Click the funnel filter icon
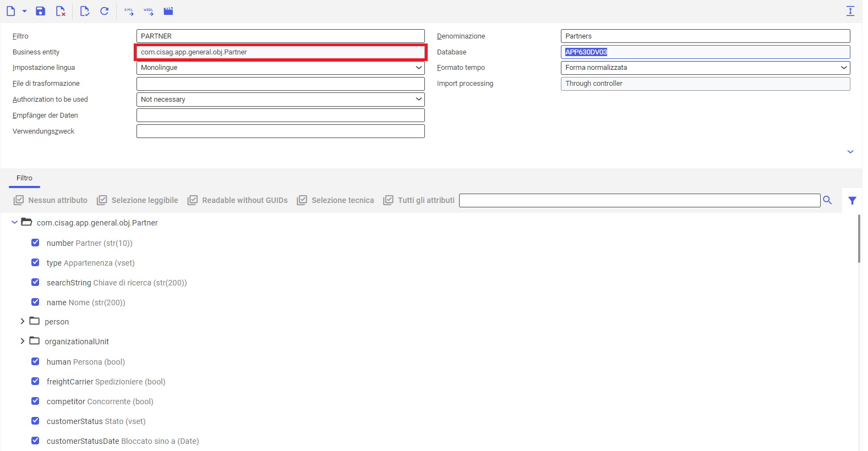The width and height of the screenshot is (868, 451). coord(852,201)
